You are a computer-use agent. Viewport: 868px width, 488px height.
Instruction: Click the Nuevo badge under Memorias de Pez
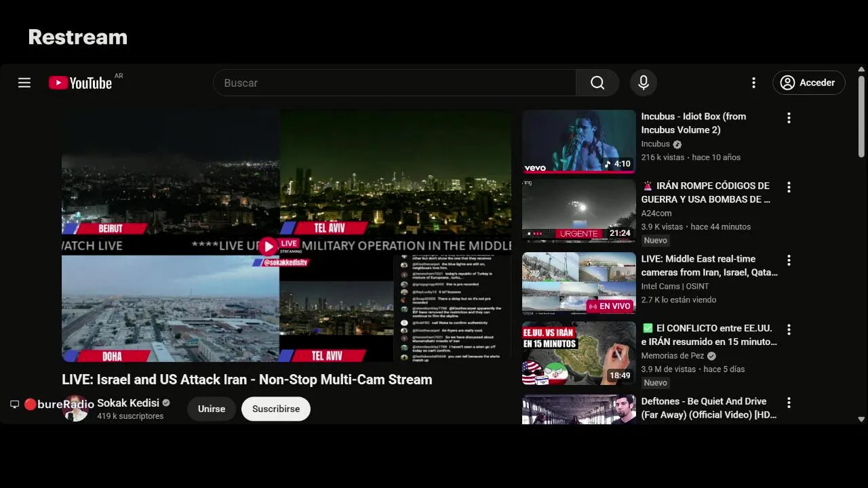click(x=656, y=383)
